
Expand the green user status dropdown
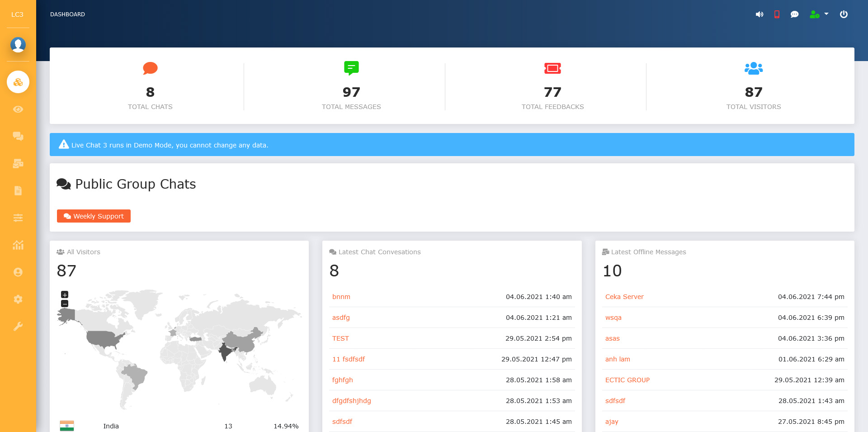[x=819, y=14]
